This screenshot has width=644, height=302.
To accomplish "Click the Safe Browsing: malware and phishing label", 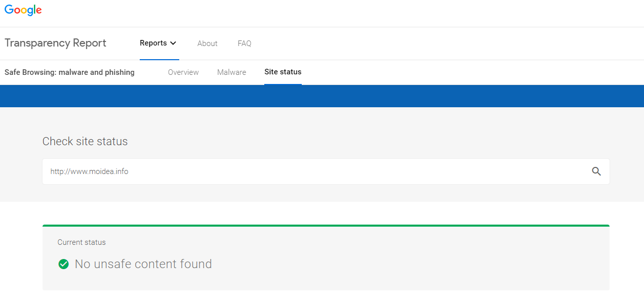I will [x=69, y=72].
